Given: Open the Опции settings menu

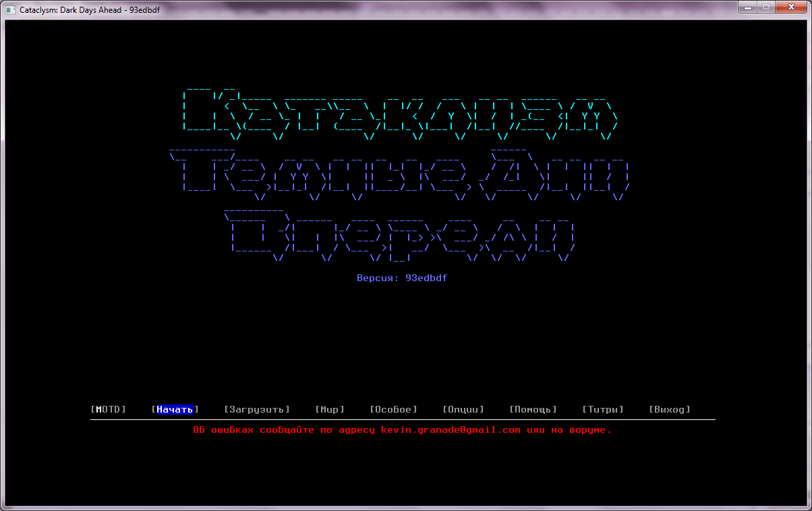Looking at the screenshot, I should pos(463,409).
